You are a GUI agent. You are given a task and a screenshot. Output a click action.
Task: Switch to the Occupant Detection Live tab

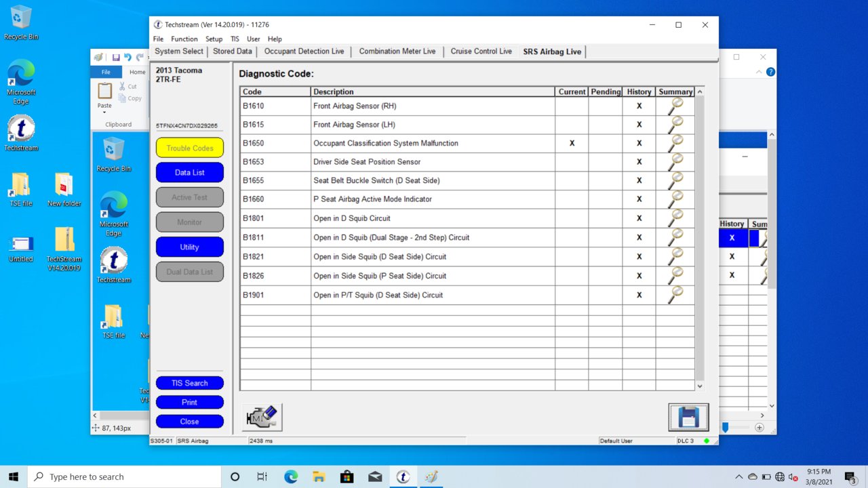(304, 52)
